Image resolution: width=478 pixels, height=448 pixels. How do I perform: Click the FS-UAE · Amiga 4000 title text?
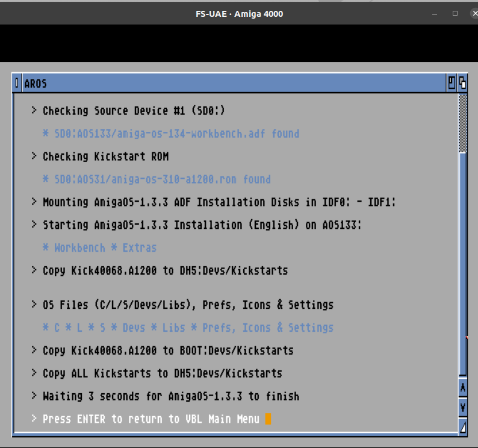click(240, 14)
